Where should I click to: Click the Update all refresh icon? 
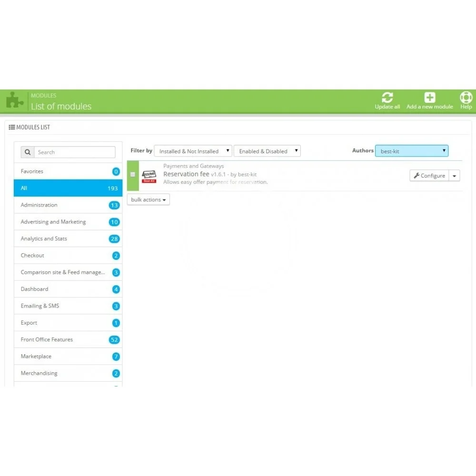(x=387, y=98)
